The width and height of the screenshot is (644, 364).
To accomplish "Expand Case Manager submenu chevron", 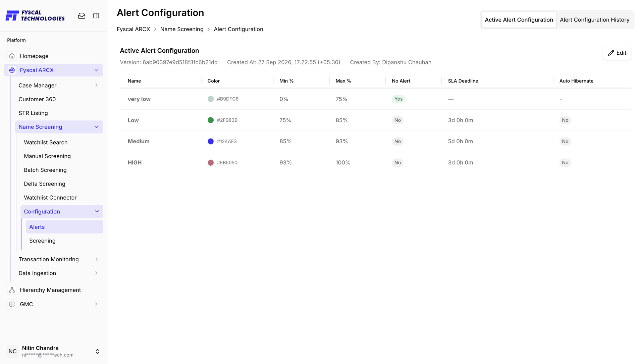I will click(x=97, y=85).
